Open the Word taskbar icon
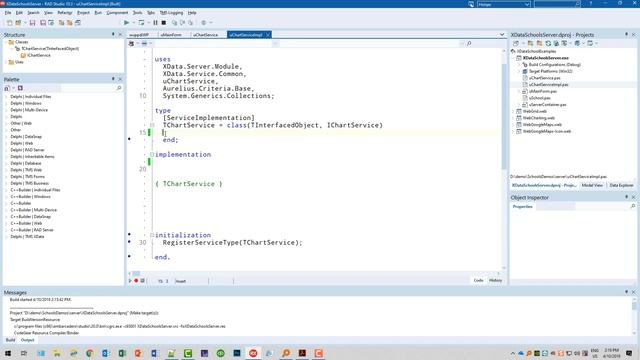Screen dimensions: 640x360 click(154, 353)
